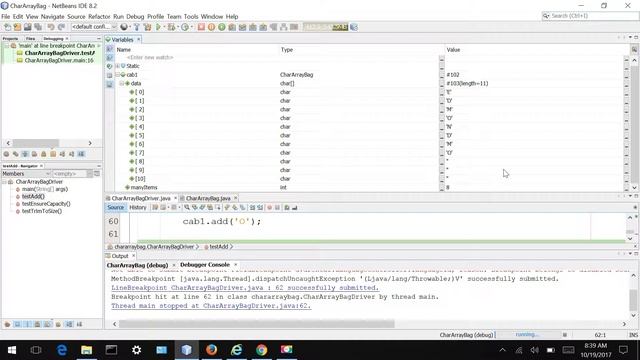The image size is (640, 360).
Task: Close the Variables panel tab
Action: (x=138, y=40)
